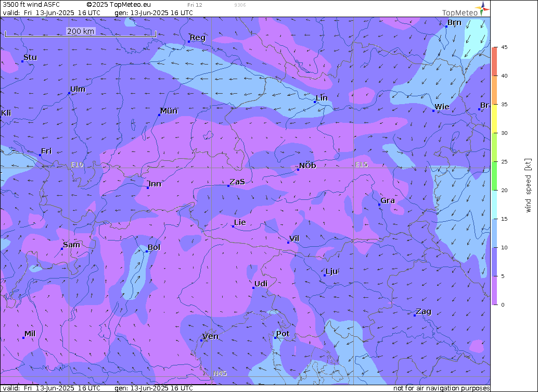Click the '25' tick on wind legend
Viewport: 538px width, 392px height.
tap(504, 162)
